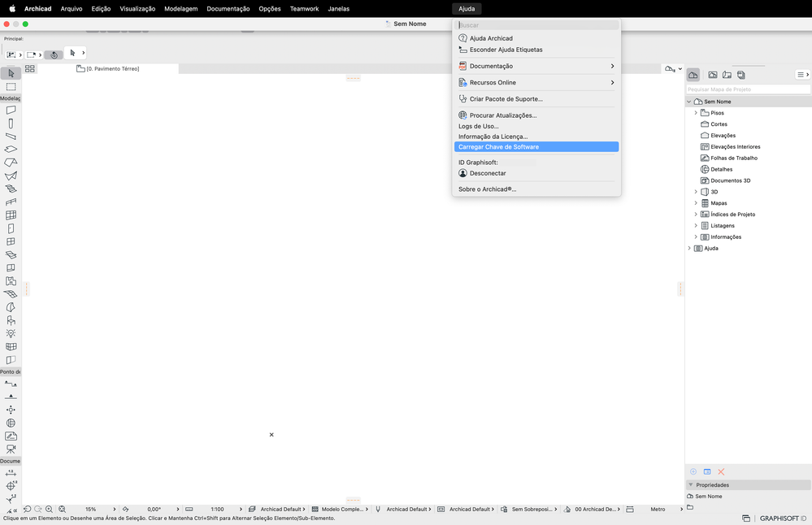The height and width of the screenshot is (525, 812).
Task: Toggle the suspend groups button in toolbar
Action: pos(54,55)
